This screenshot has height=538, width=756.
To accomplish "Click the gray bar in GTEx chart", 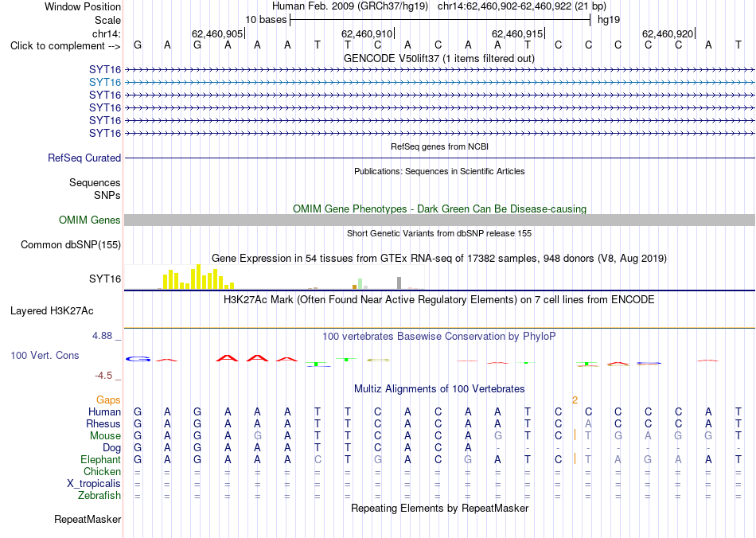I will 399,283.
